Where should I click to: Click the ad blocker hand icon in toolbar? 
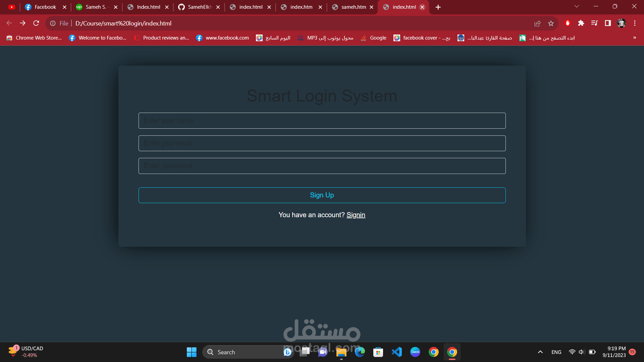568,23
